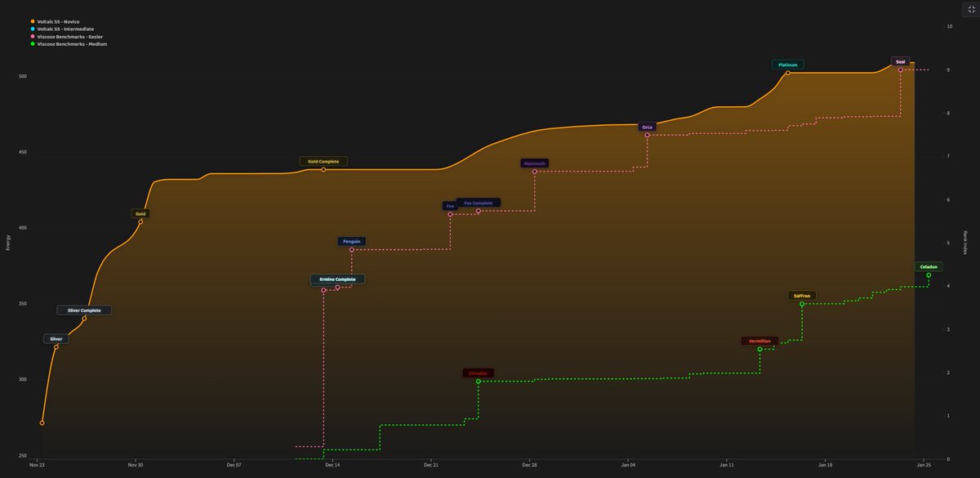Image resolution: width=980 pixels, height=478 pixels.
Task: Click the Dec 07 date tick
Action: coord(234,465)
